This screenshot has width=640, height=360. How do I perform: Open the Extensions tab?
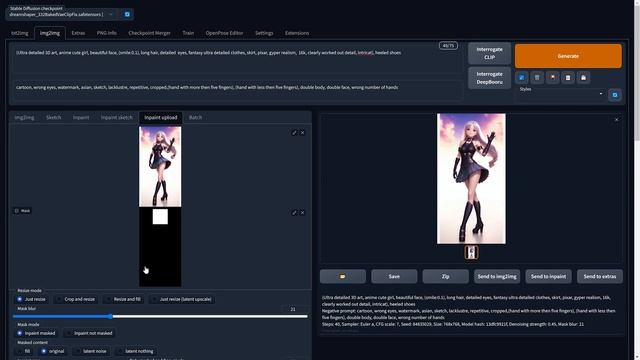coord(297,33)
